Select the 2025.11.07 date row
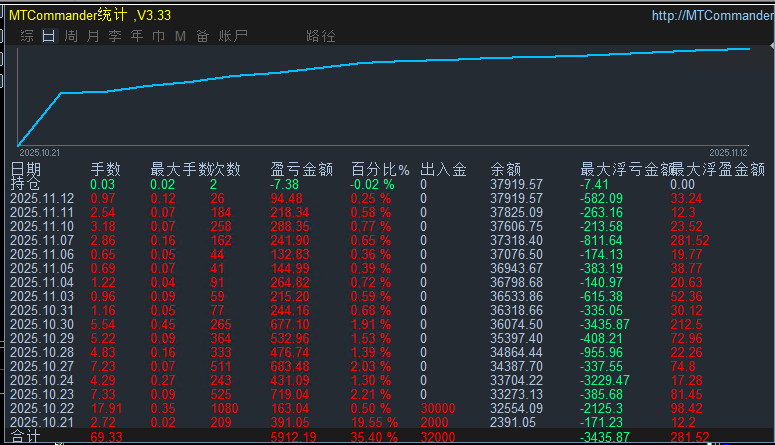This screenshot has width=775, height=445. coord(42,240)
